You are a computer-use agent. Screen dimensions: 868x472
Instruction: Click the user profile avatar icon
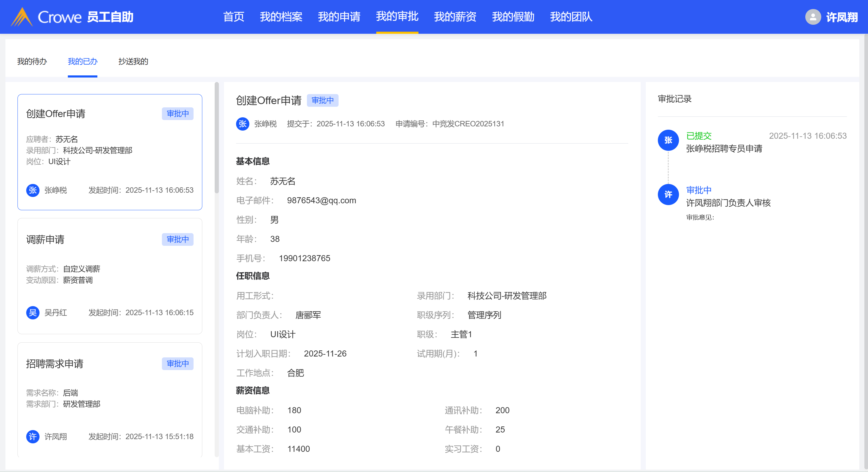tap(813, 17)
